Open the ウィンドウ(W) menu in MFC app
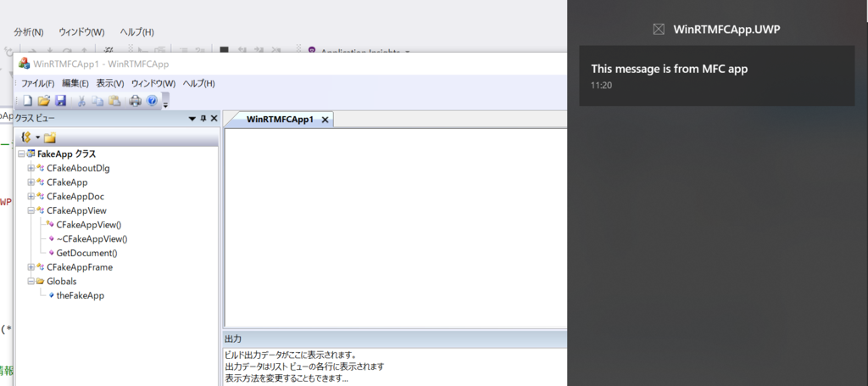The width and height of the screenshot is (868, 386). tap(153, 84)
